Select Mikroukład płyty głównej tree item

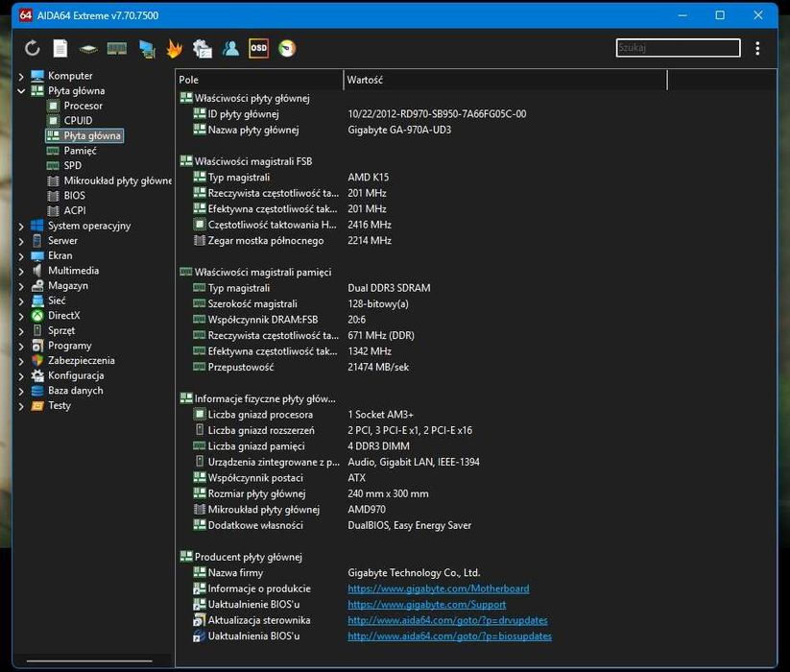[x=117, y=180]
